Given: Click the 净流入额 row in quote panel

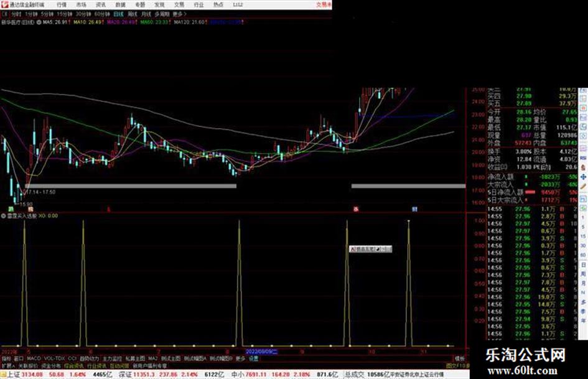Looking at the screenshot, I should [532, 177].
